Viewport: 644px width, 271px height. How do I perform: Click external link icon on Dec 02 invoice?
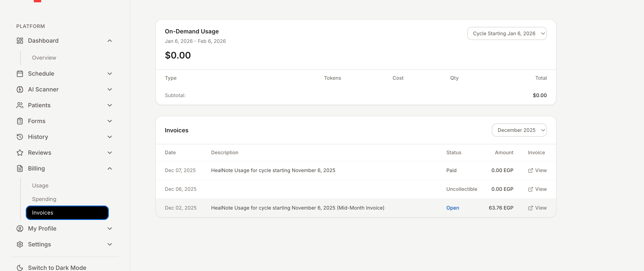530,208
